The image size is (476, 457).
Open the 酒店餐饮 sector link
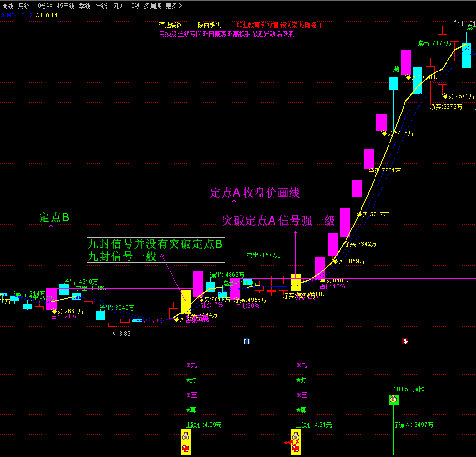pyautogui.click(x=171, y=25)
